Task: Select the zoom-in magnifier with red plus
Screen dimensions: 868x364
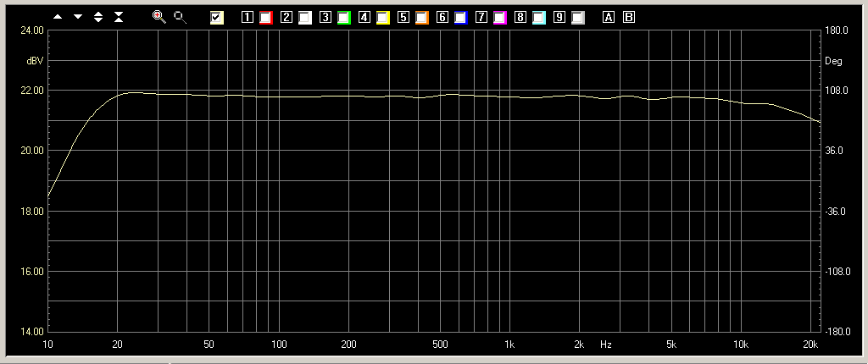Action: coord(159,17)
